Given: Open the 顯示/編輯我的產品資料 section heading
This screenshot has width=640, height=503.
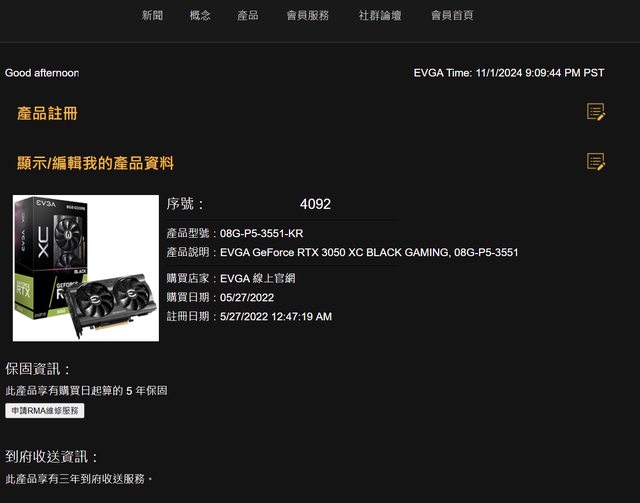Looking at the screenshot, I should (x=96, y=163).
